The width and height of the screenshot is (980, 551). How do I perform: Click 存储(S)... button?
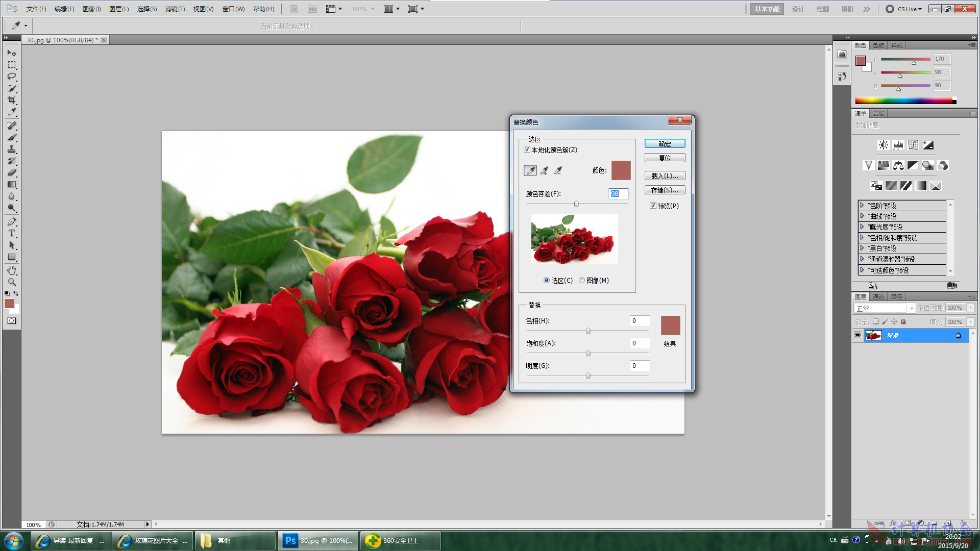point(665,190)
